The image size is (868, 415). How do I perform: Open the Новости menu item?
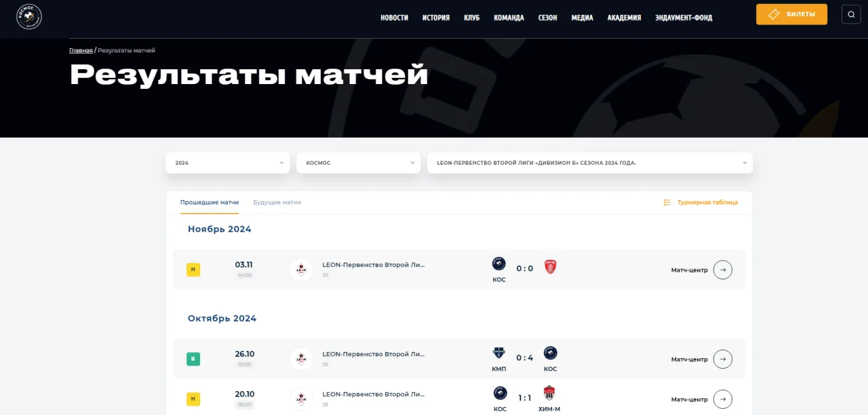pyautogui.click(x=394, y=18)
